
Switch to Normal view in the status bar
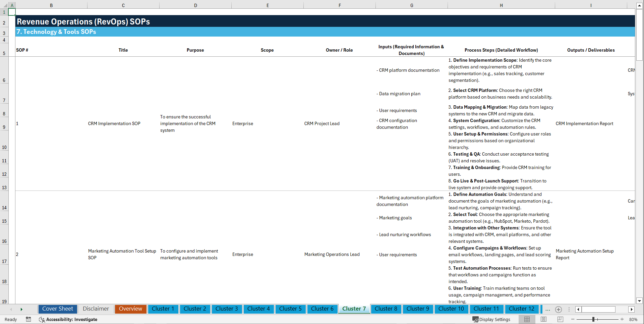(527, 319)
